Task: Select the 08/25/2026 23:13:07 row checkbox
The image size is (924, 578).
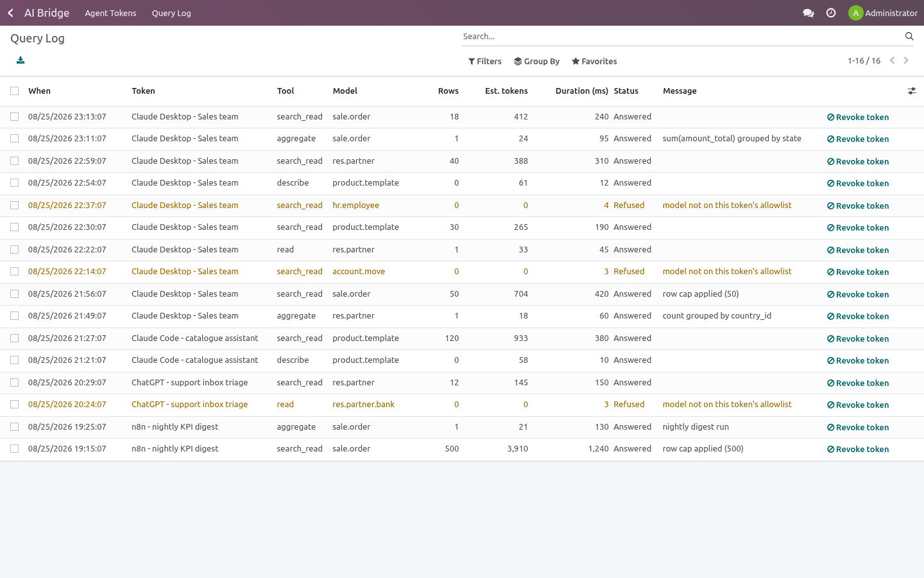Action: pyautogui.click(x=14, y=117)
